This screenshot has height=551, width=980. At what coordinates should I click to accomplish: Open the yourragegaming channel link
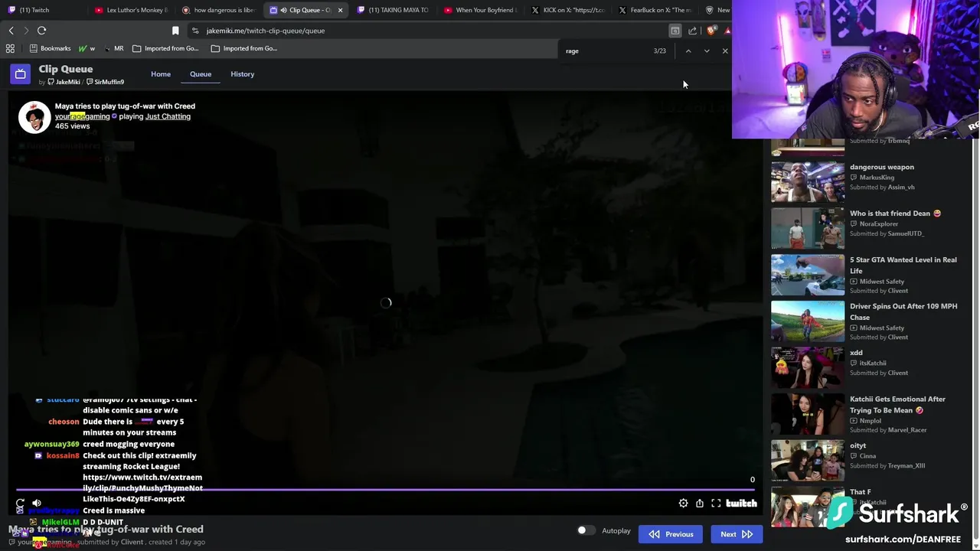point(82,116)
